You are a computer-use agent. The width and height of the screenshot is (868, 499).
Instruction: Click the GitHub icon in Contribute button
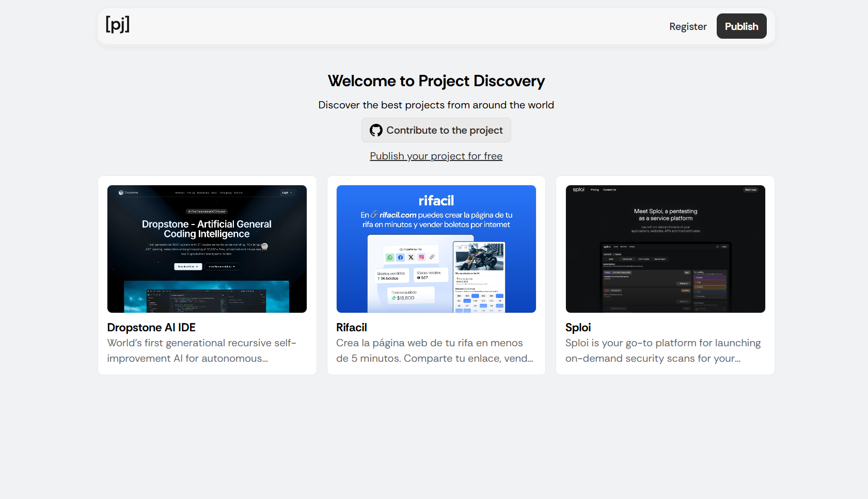(376, 131)
